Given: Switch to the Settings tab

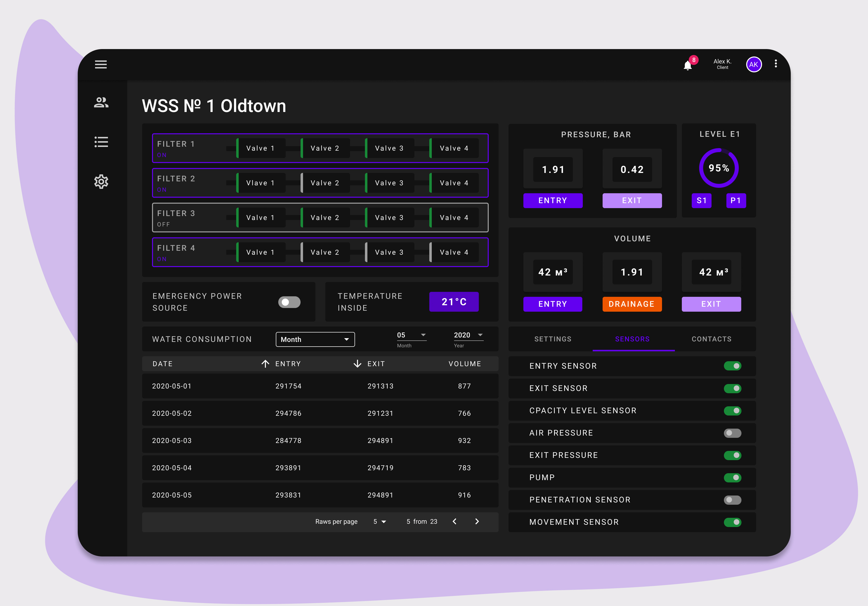Looking at the screenshot, I should pyautogui.click(x=553, y=339).
